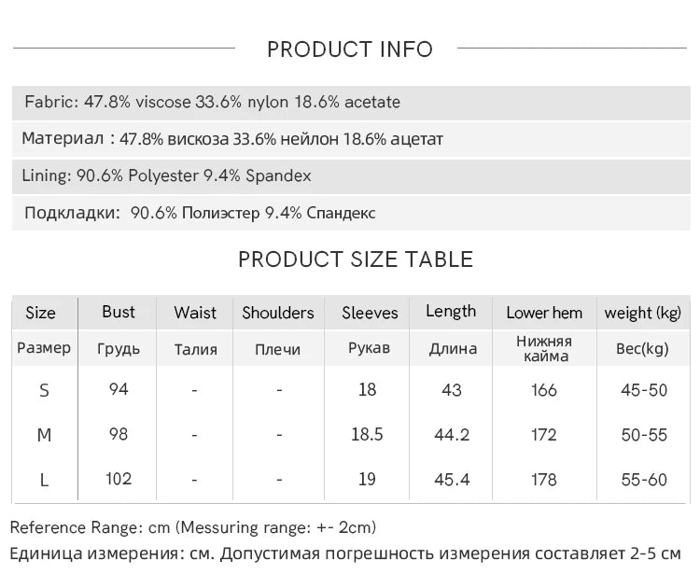The height and width of the screenshot is (588, 700).
Task: Click the Reference Range measuring note
Action: coord(193,528)
